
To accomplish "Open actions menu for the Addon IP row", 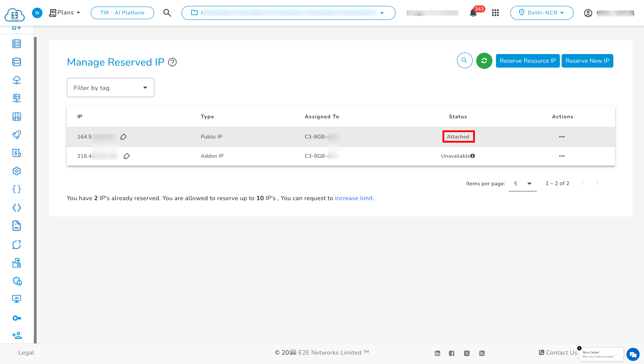I will (x=562, y=156).
